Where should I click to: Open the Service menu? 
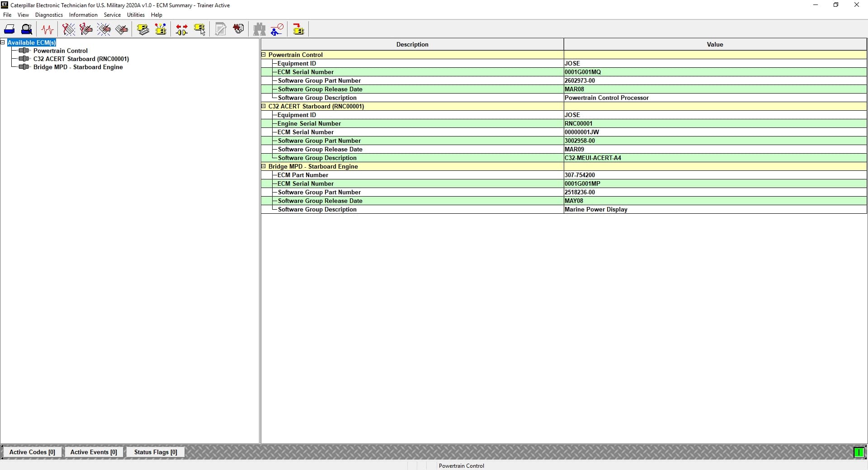[112, 15]
